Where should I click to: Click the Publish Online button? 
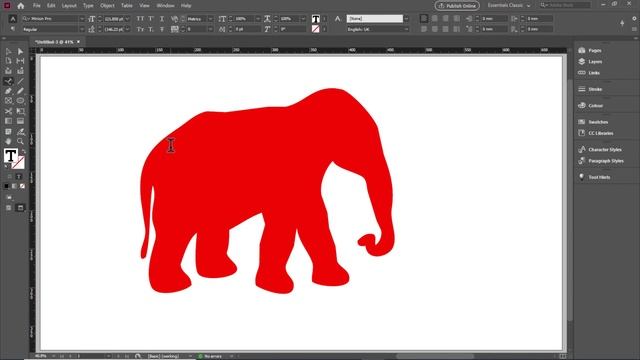(457, 6)
